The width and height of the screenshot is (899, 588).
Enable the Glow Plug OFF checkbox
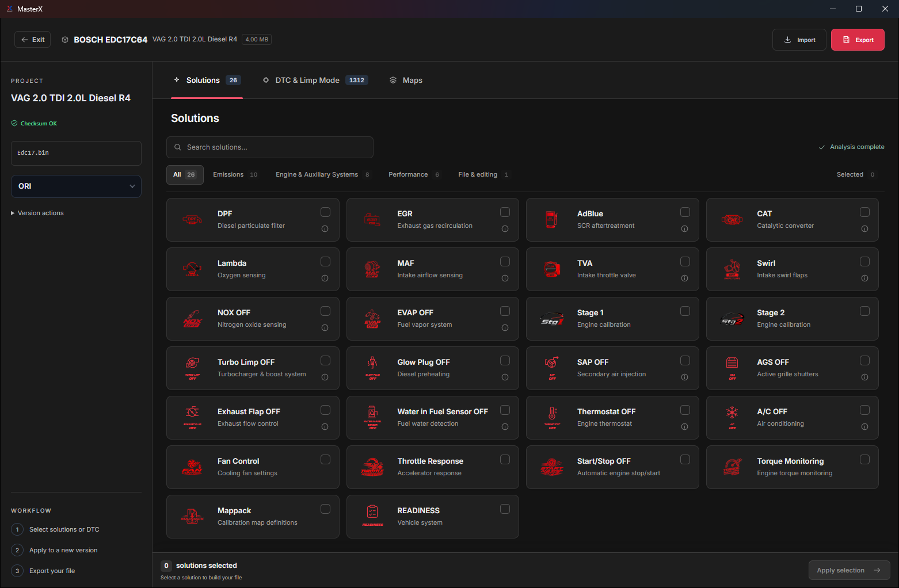pyautogui.click(x=505, y=361)
